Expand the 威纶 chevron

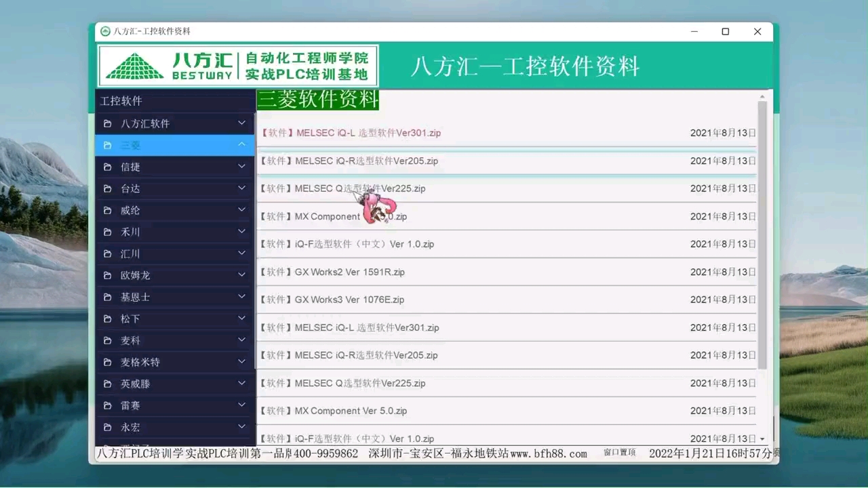point(241,209)
